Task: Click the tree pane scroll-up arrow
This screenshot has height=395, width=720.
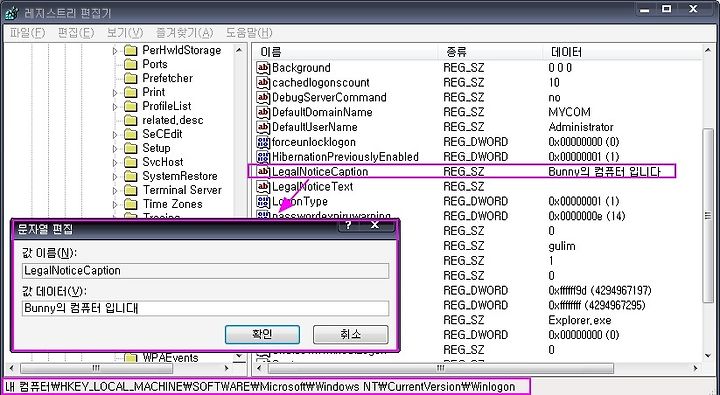Action: (x=239, y=50)
